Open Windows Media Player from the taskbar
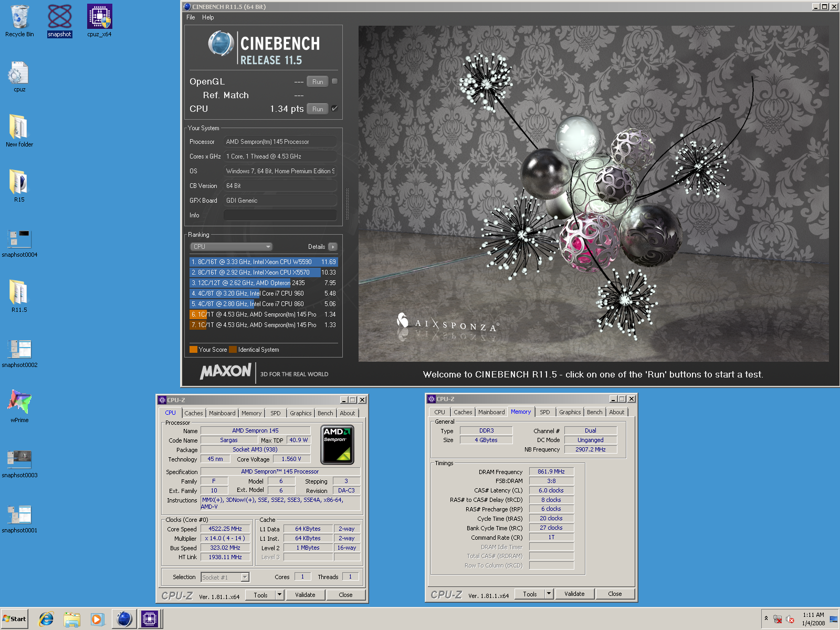The height and width of the screenshot is (630, 840). 97,619
